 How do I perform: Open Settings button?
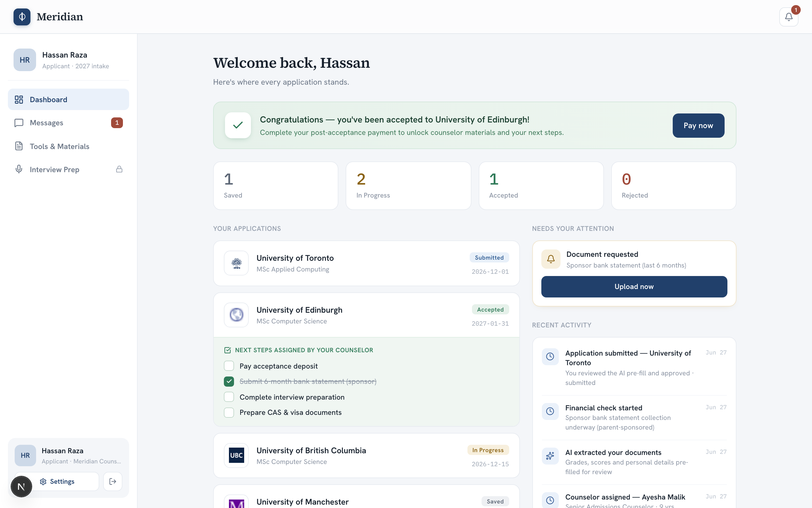click(x=57, y=481)
